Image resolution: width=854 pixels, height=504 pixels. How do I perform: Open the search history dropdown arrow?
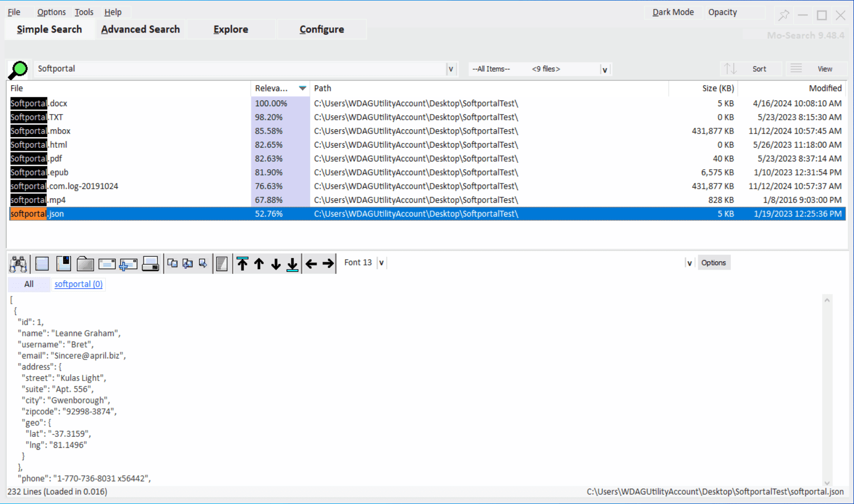(x=451, y=69)
